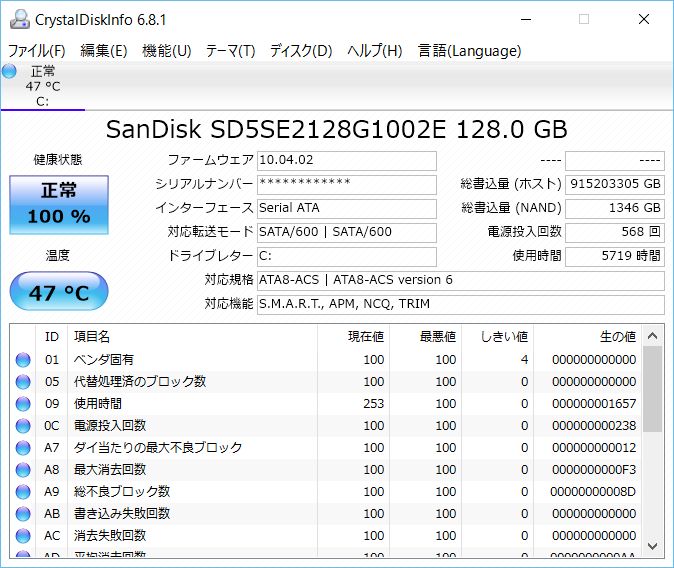This screenshot has height=568, width=674.
Task: Open the 編集(E) menu
Action: tap(104, 51)
